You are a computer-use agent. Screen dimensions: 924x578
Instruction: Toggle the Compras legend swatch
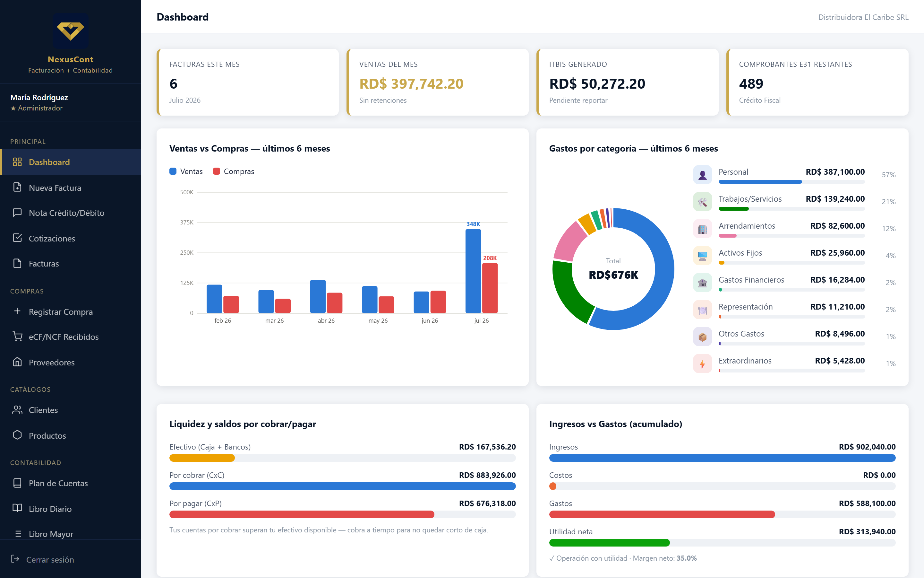(x=217, y=171)
